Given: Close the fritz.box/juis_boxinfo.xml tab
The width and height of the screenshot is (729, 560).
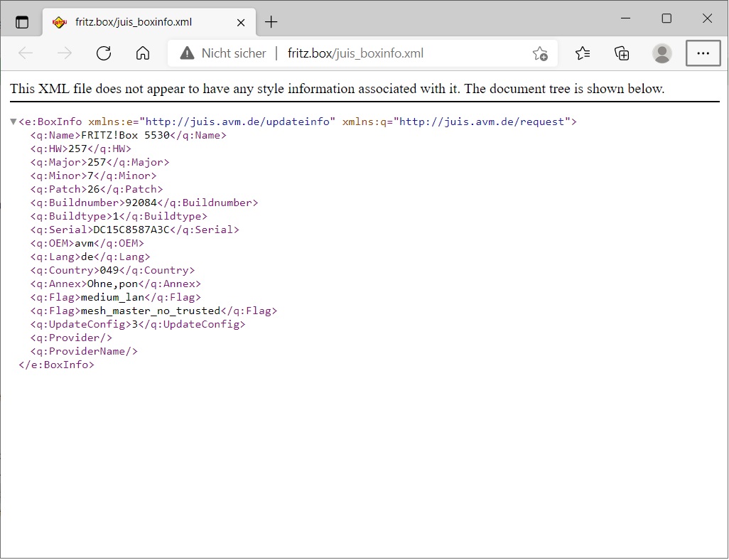Looking at the screenshot, I should pos(241,22).
